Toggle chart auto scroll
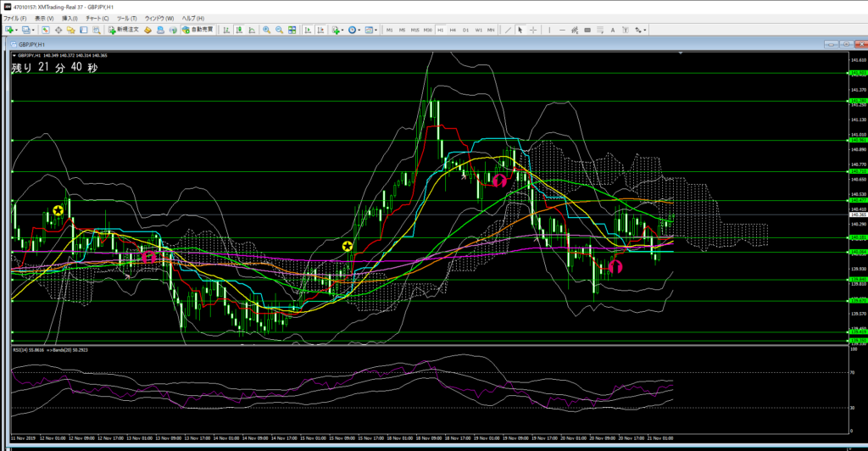Image resolution: width=868 pixels, height=451 pixels. tap(308, 30)
